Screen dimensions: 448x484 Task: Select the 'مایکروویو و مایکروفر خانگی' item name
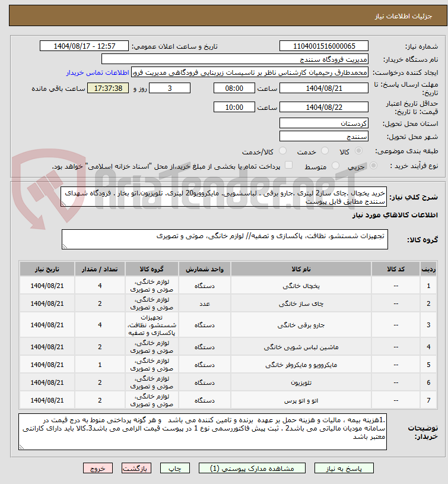tap(301, 365)
